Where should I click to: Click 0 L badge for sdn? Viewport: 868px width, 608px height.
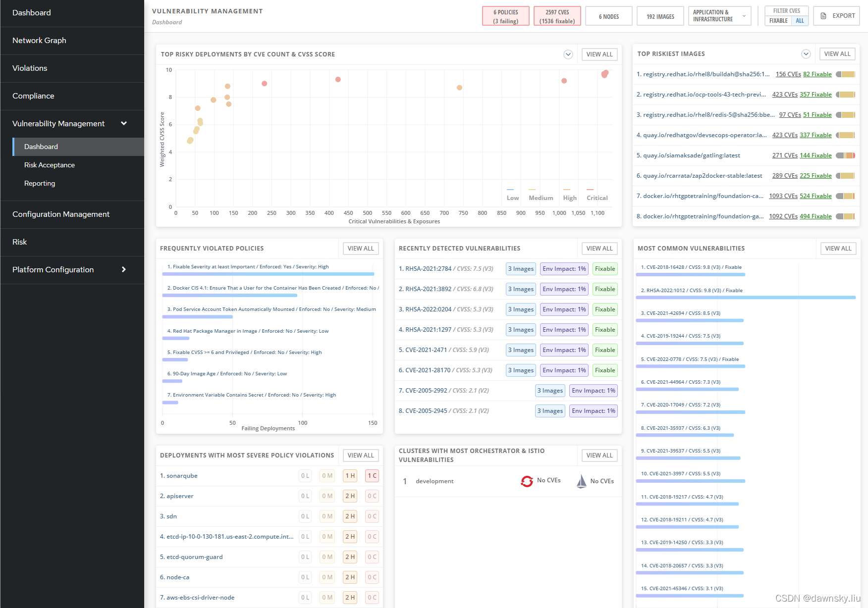[305, 516]
